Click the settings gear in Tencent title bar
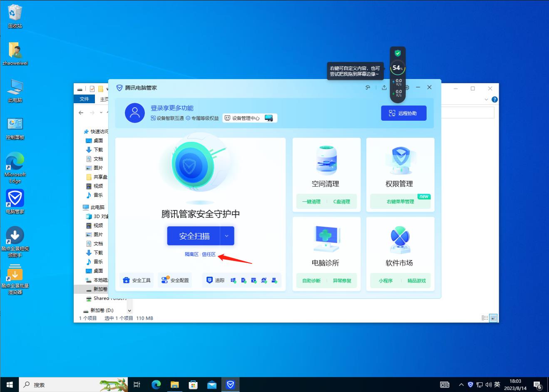Viewport: 549px width, 392px height. pyautogui.click(x=407, y=87)
